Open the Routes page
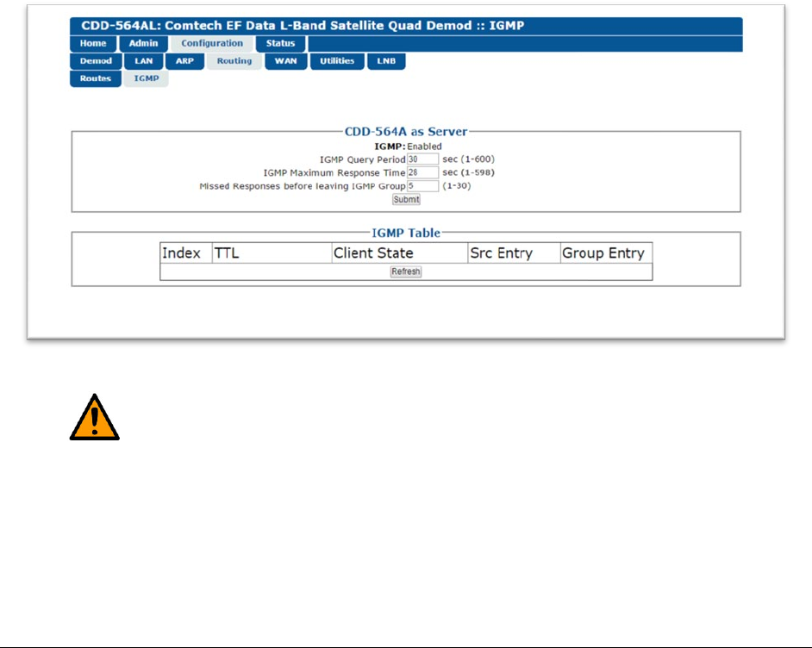The image size is (812, 648). 96,78
